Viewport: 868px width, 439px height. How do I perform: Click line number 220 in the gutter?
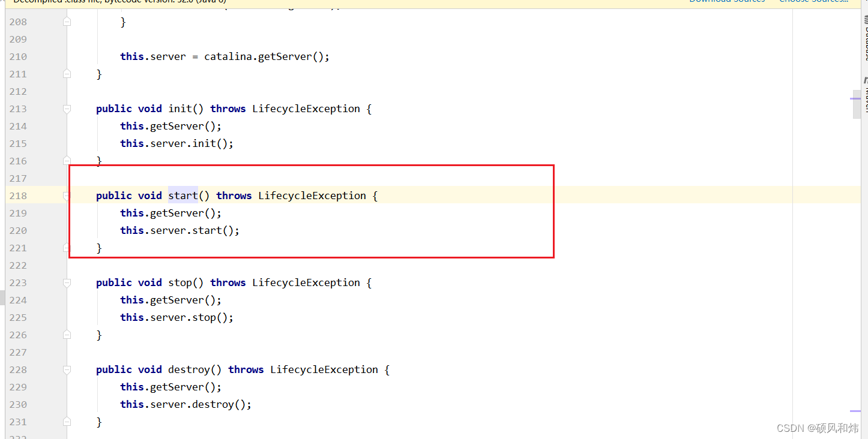(18, 230)
